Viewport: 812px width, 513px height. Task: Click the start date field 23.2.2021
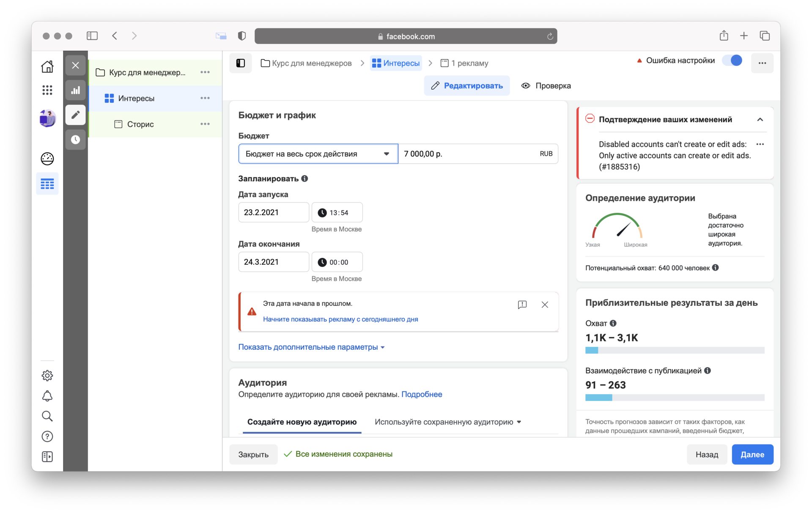point(273,212)
